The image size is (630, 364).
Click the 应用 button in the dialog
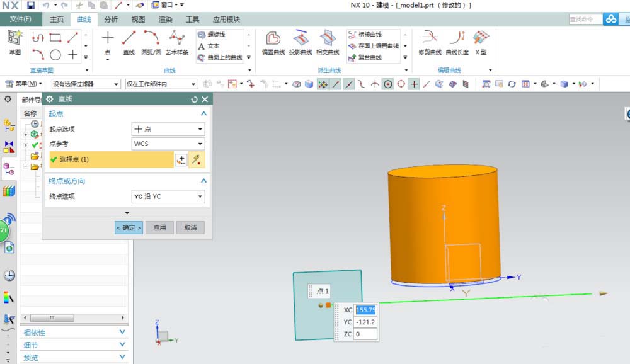tap(159, 228)
